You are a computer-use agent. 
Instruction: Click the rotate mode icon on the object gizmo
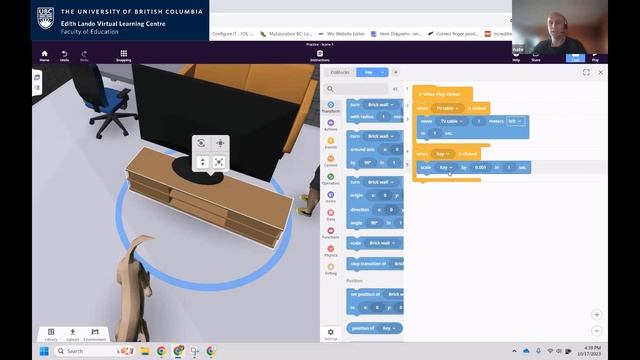(201, 143)
